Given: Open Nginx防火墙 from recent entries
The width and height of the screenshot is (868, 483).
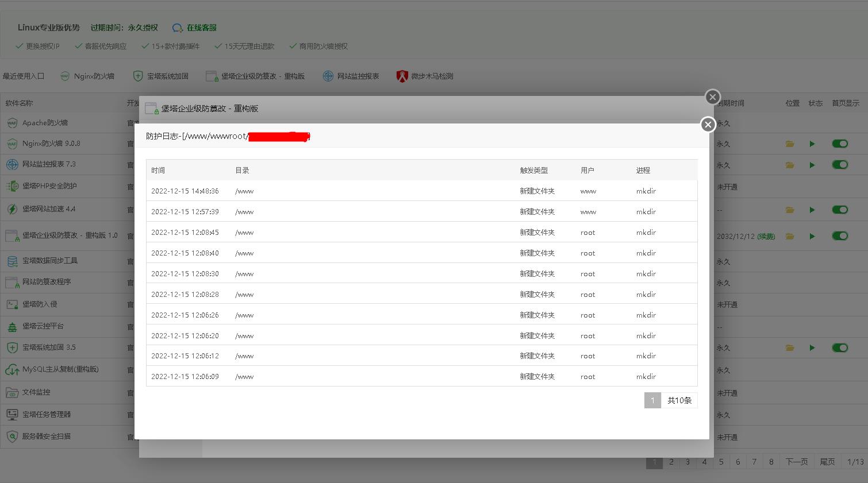Looking at the screenshot, I should (87, 76).
